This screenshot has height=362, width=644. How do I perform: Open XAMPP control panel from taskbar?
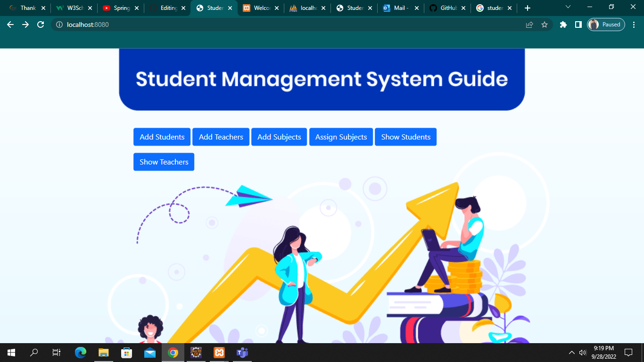click(x=219, y=353)
